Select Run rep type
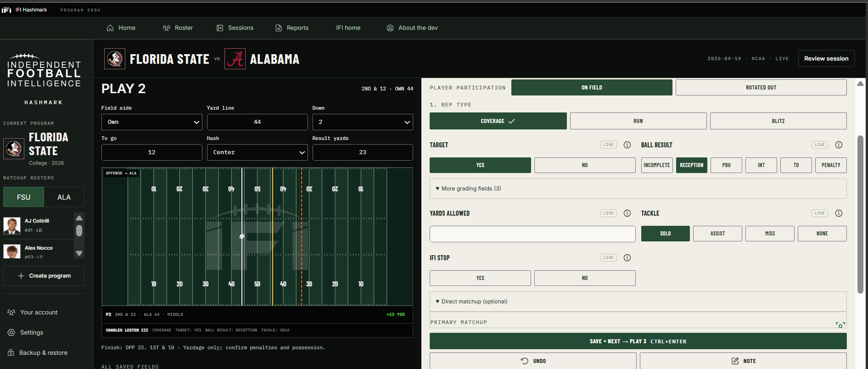The height and width of the screenshot is (369, 868). (x=638, y=121)
